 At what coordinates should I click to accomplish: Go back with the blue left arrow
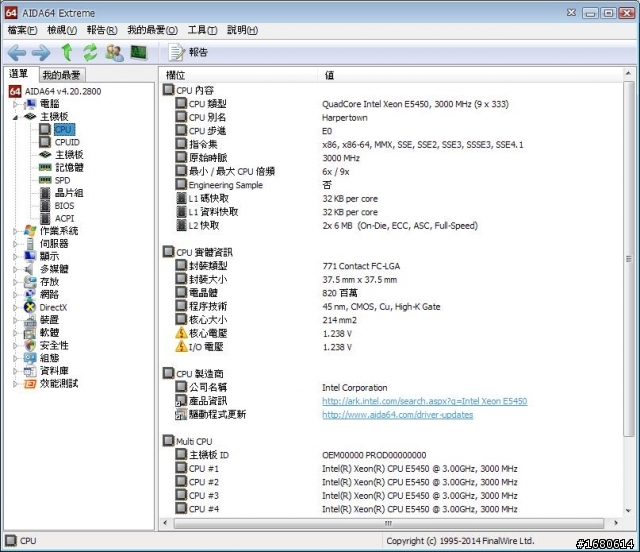pyautogui.click(x=17, y=52)
